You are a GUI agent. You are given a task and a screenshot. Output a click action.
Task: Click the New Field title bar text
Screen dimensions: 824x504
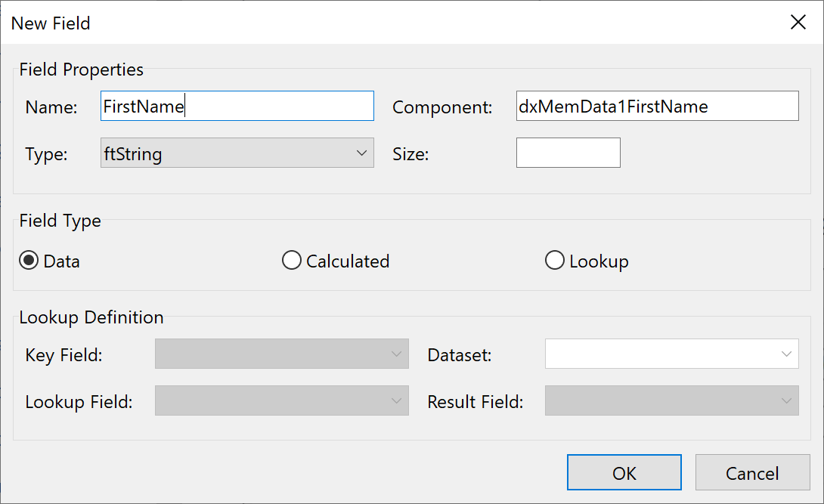click(x=51, y=23)
